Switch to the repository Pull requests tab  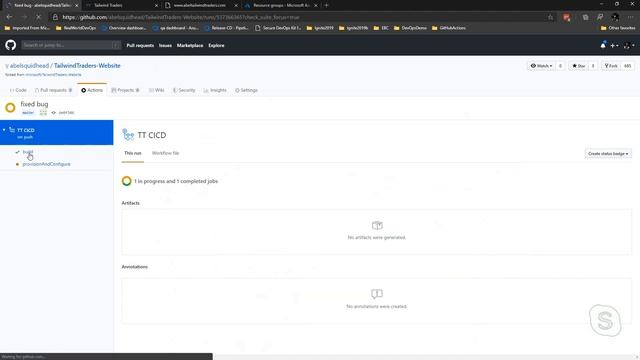pos(53,90)
